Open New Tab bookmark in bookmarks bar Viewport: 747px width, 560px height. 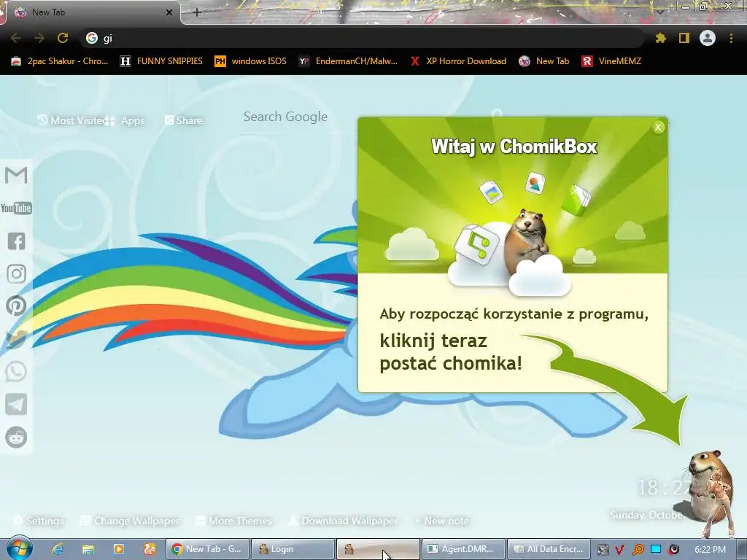[x=544, y=61]
